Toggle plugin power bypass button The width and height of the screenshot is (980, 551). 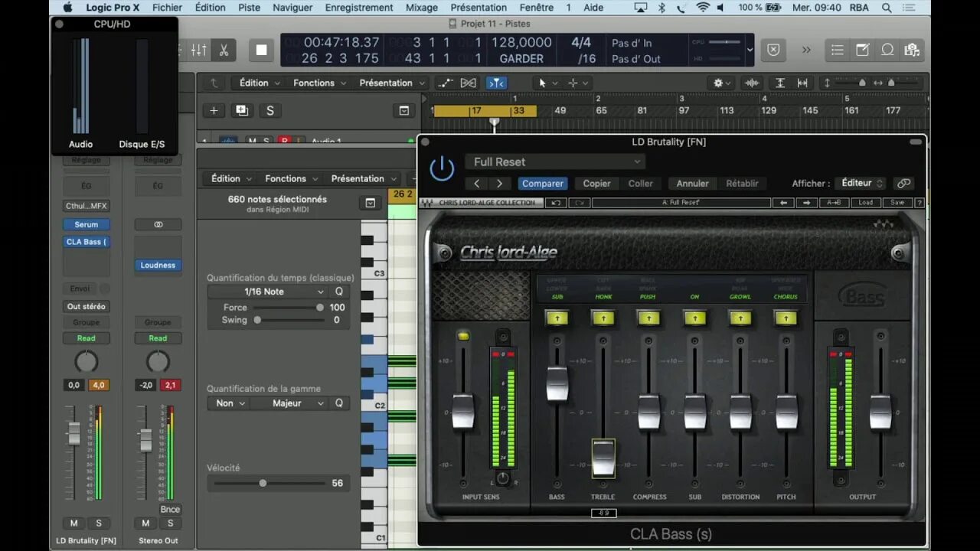442,168
